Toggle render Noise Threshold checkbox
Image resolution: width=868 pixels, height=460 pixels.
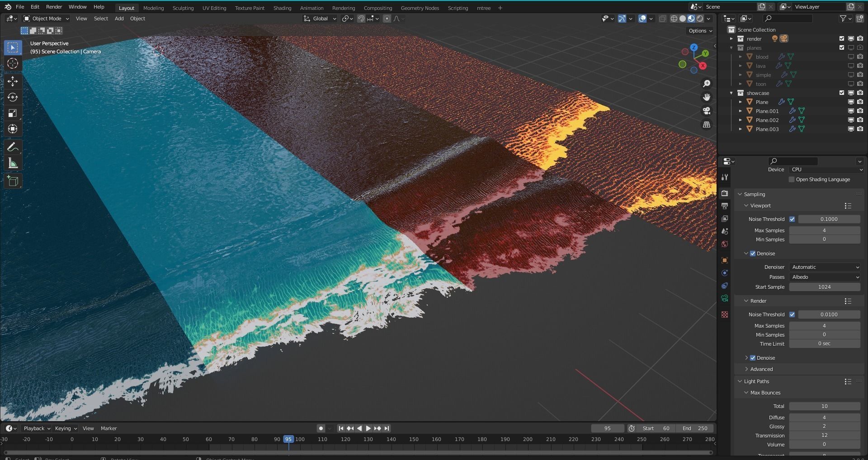click(792, 314)
